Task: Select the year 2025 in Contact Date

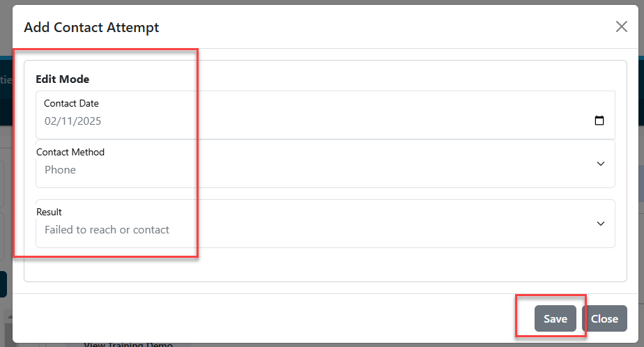Action: click(89, 121)
